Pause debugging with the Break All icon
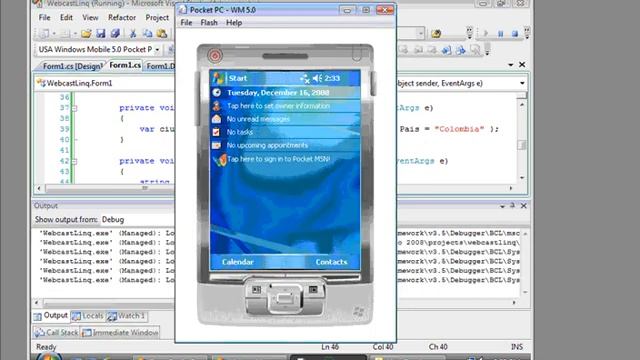Viewport: 640px width, 360px height. pos(500,34)
